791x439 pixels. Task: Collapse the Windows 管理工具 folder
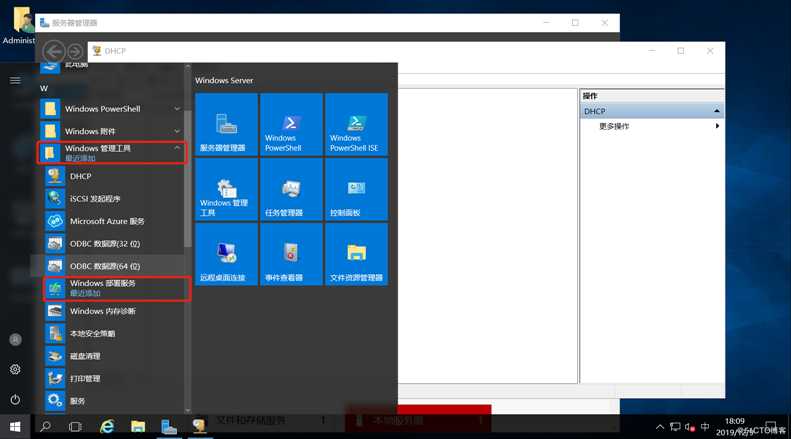[x=112, y=152]
